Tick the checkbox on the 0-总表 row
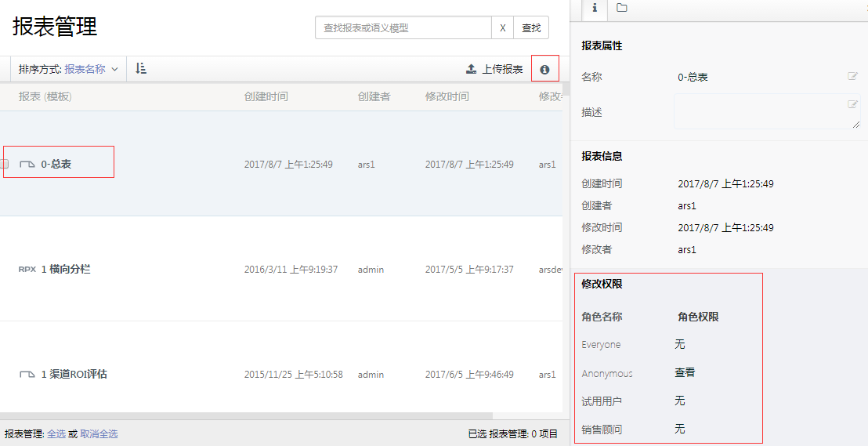This screenshot has width=868, height=446. [x=4, y=164]
